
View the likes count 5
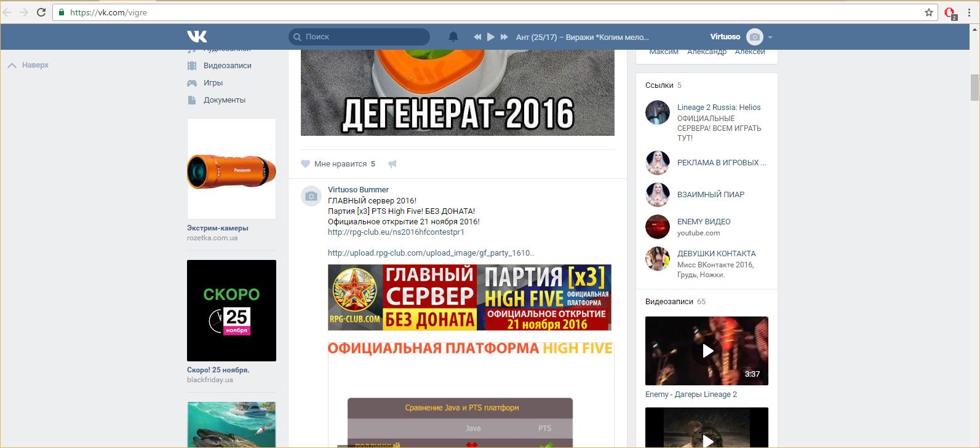point(373,164)
